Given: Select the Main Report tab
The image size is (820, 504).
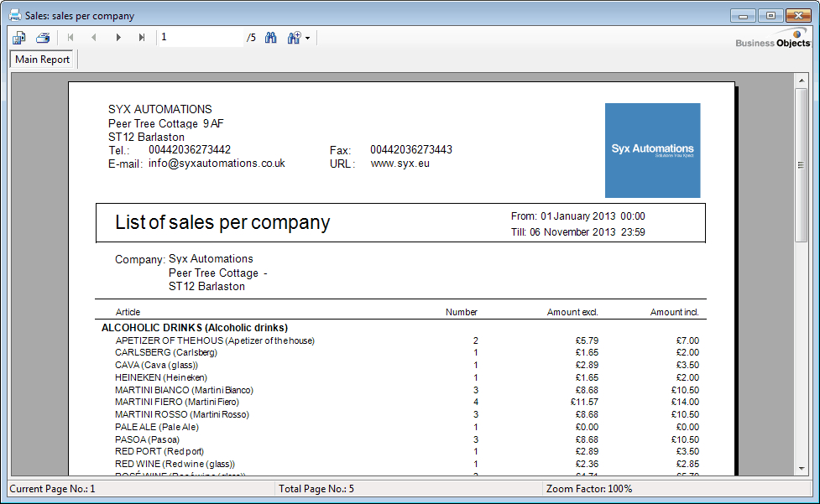Looking at the screenshot, I should pos(42,60).
